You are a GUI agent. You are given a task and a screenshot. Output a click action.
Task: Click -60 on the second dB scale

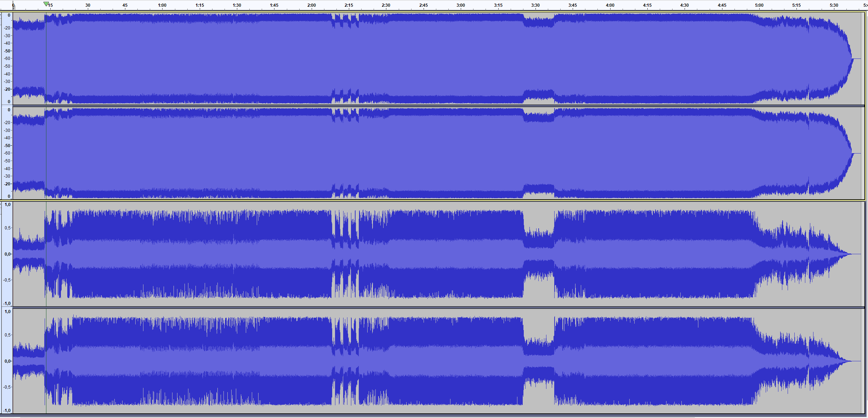click(7, 153)
